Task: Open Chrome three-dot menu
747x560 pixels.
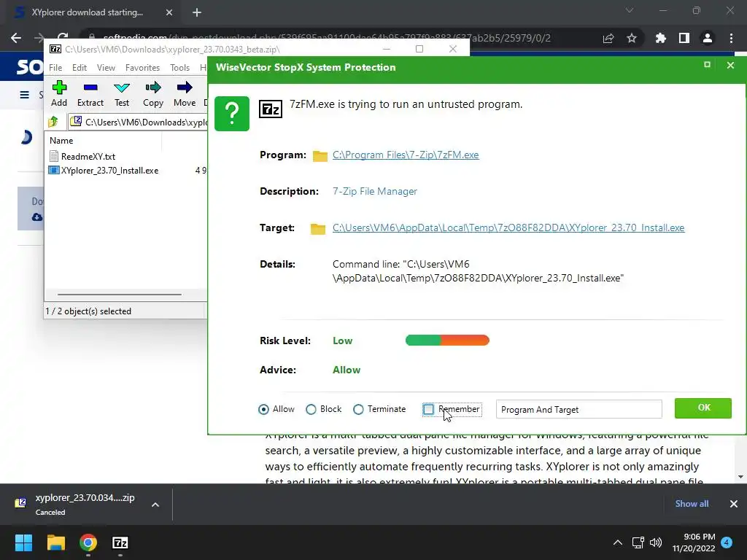Action: [731, 38]
